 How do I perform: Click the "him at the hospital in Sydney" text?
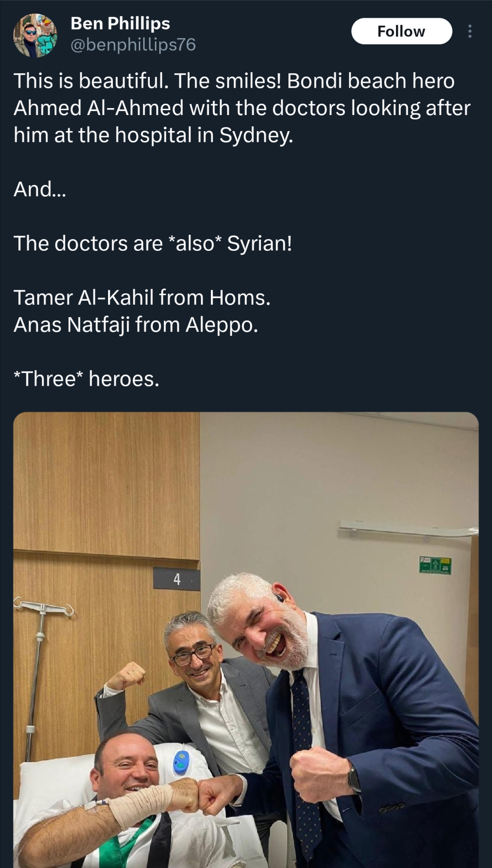coord(153,135)
